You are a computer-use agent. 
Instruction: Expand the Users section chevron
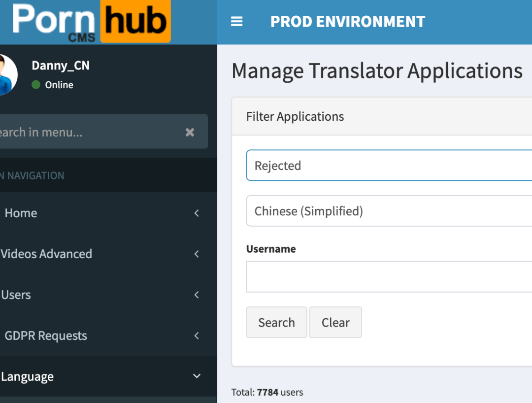(x=197, y=295)
